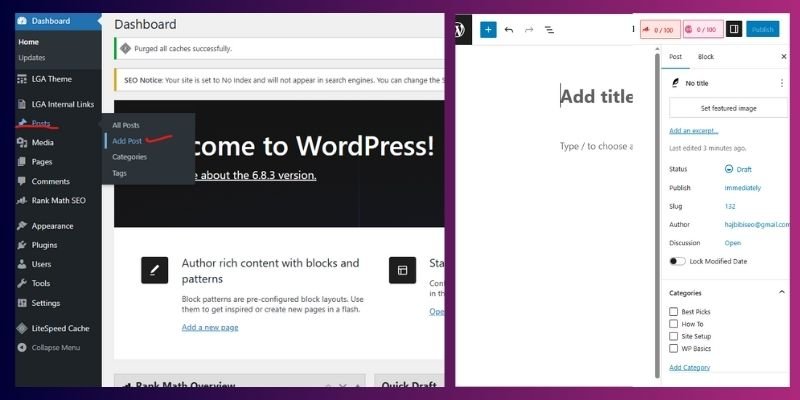Click the 'No title' post label

(696, 83)
